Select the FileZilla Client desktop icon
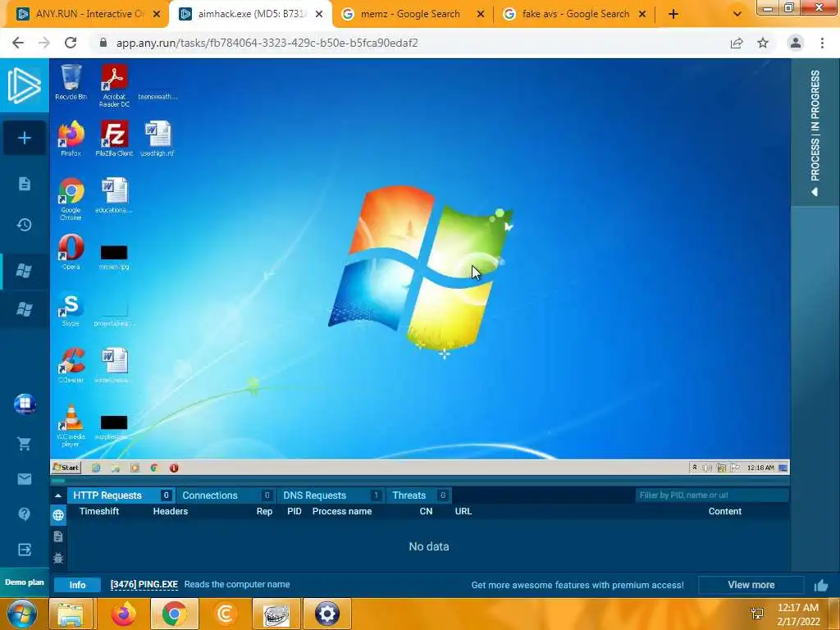Image resolution: width=840 pixels, height=630 pixels. coord(114,138)
